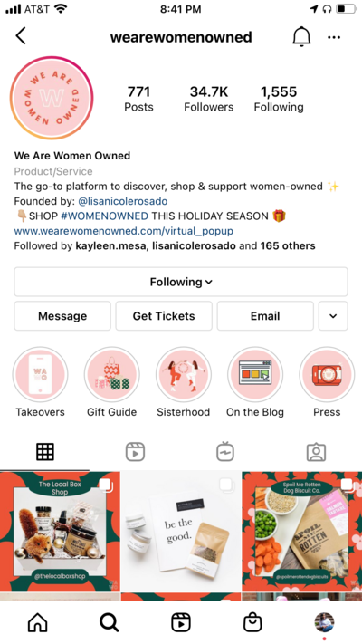
Task: Open the @lisanicolerosado profile link
Action: [x=123, y=201]
